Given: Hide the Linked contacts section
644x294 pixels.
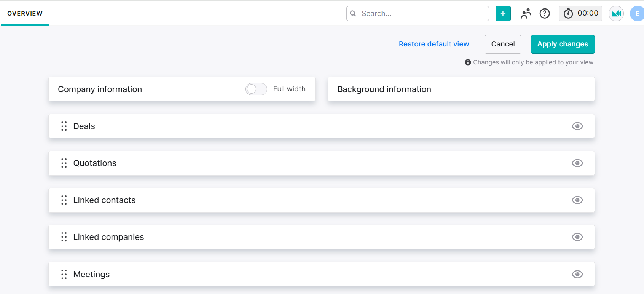Looking at the screenshot, I should (577, 200).
